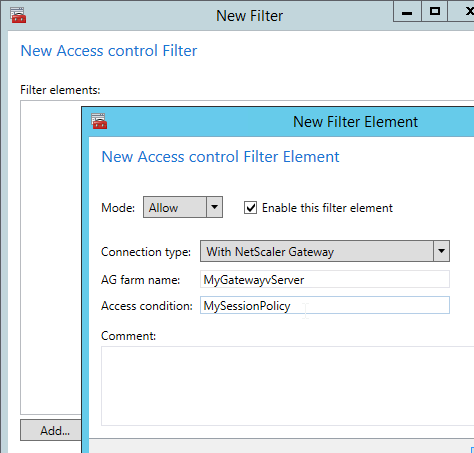Click the 'Enable this filter element' label text

[x=327, y=208]
